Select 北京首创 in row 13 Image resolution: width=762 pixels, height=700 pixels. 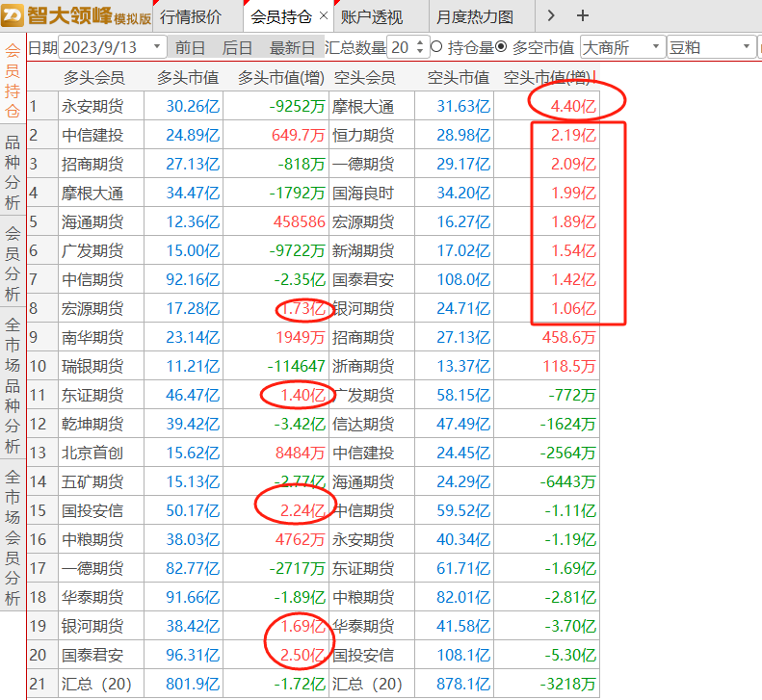pos(92,453)
